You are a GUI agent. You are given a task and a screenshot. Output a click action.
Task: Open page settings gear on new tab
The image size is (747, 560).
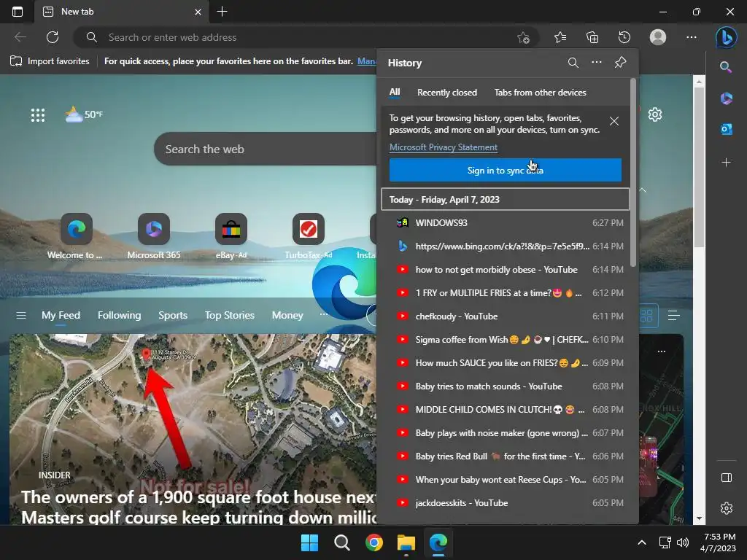click(655, 114)
